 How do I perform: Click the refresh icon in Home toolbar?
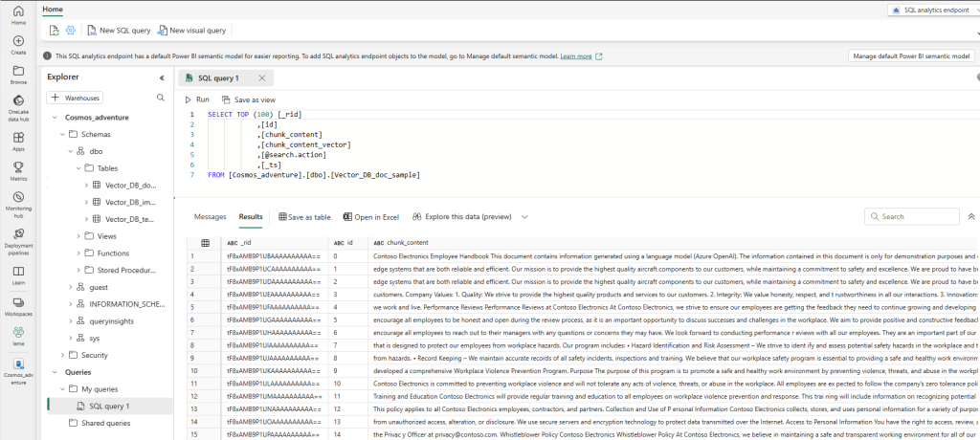click(x=55, y=30)
